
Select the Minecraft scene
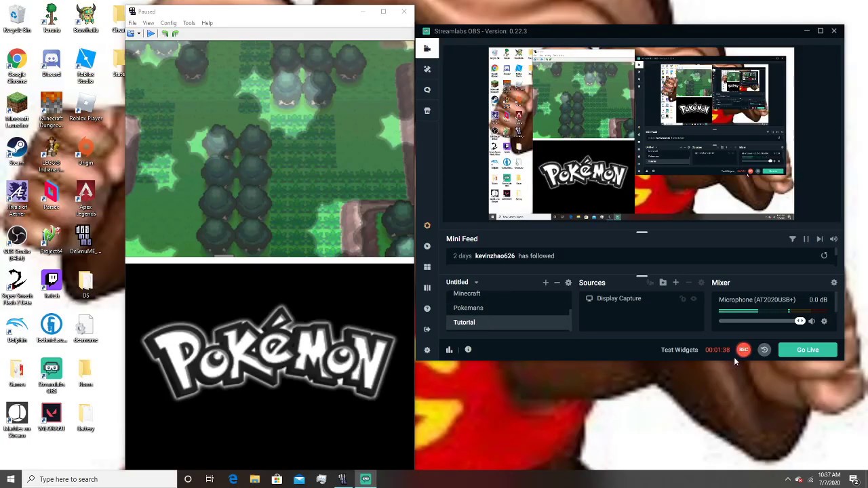(467, 293)
